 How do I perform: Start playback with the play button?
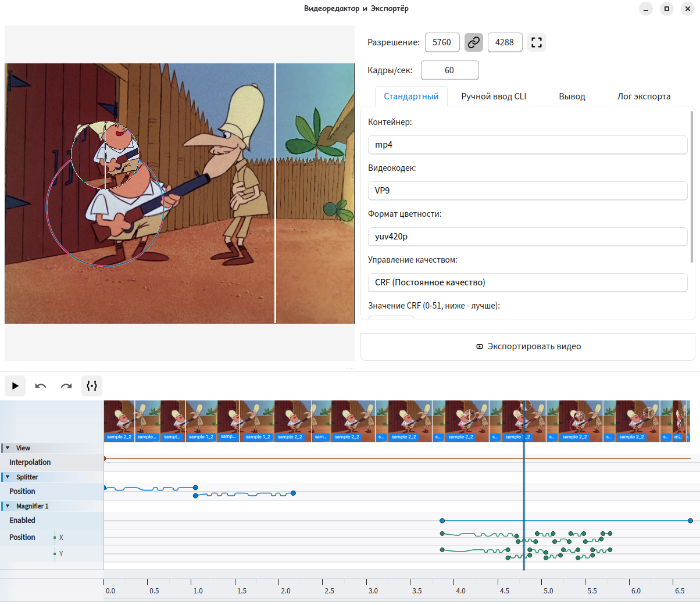click(x=15, y=386)
